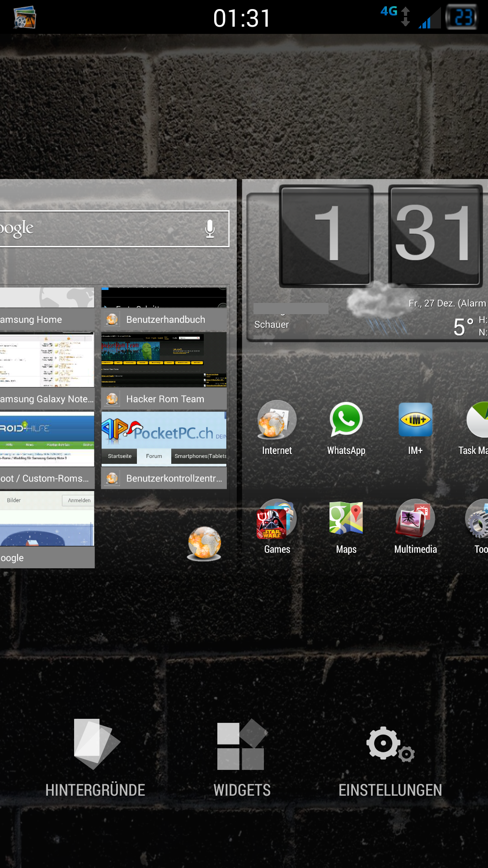Tap the browser globe icon below bookmarks
The image size is (488, 868).
(x=204, y=543)
